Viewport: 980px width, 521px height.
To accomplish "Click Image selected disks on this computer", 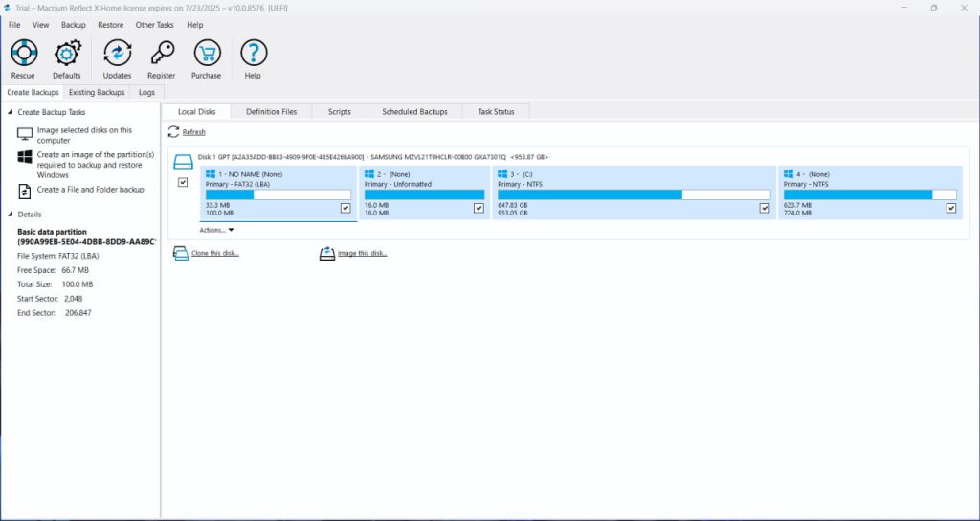I will coord(84,135).
